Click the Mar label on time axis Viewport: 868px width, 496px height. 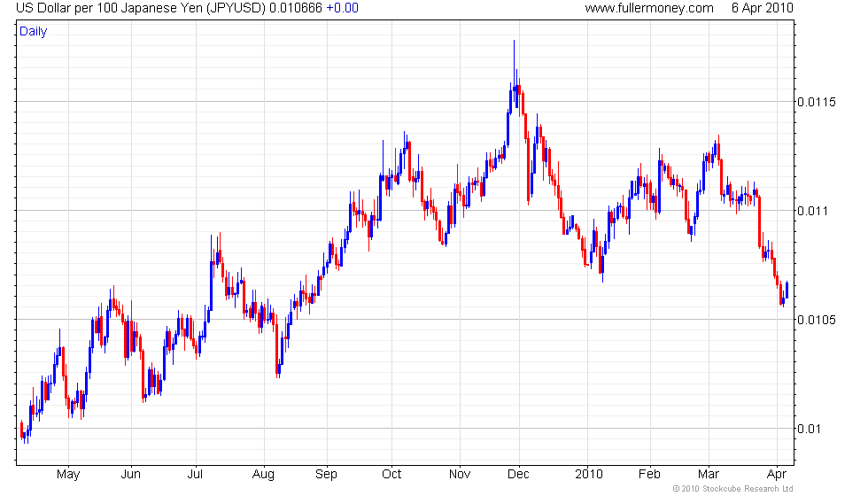click(709, 475)
